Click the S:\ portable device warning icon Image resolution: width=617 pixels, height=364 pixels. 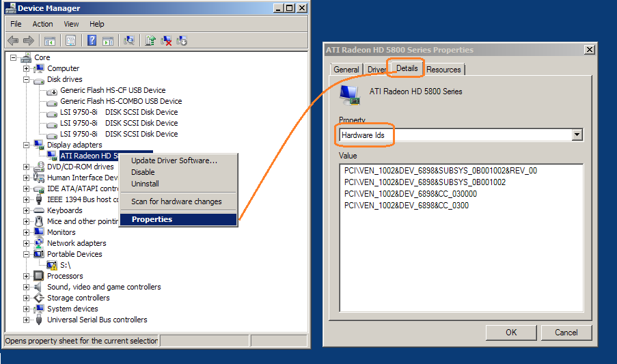pos(52,266)
